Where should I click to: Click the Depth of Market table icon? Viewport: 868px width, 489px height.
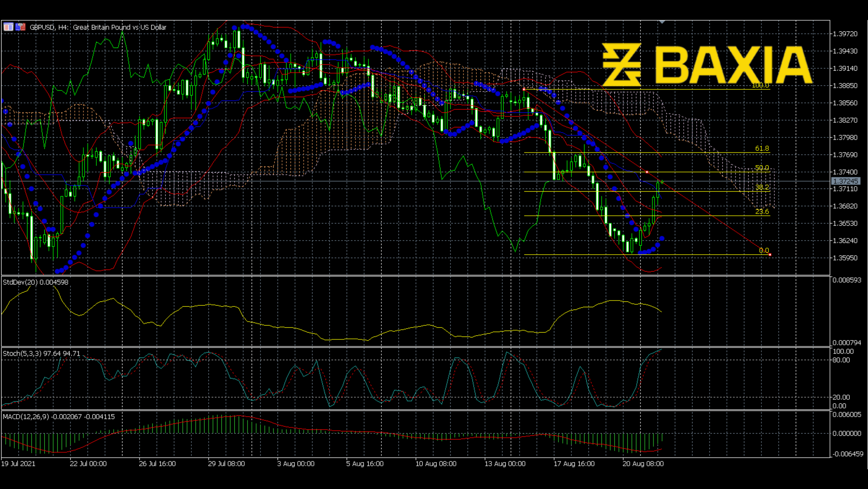[8, 27]
